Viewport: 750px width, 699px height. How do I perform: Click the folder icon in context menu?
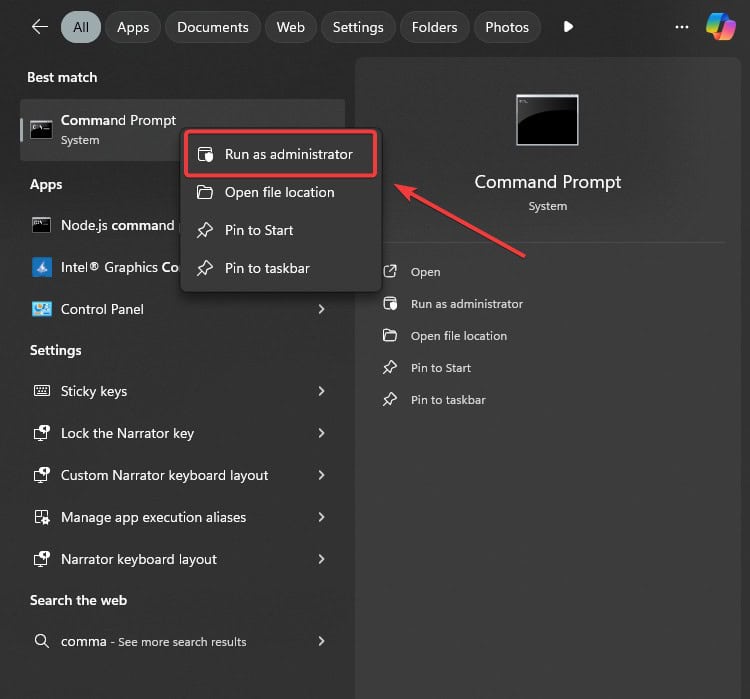click(205, 192)
